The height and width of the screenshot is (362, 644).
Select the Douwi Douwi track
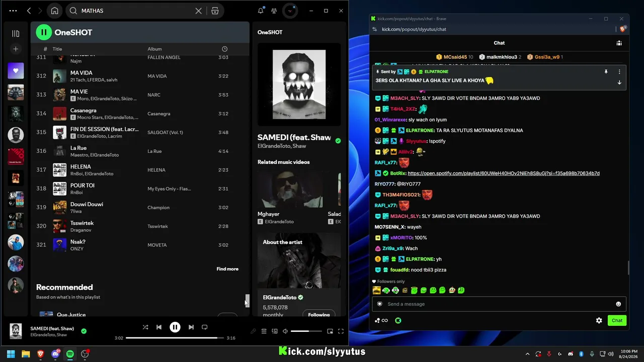point(140,207)
